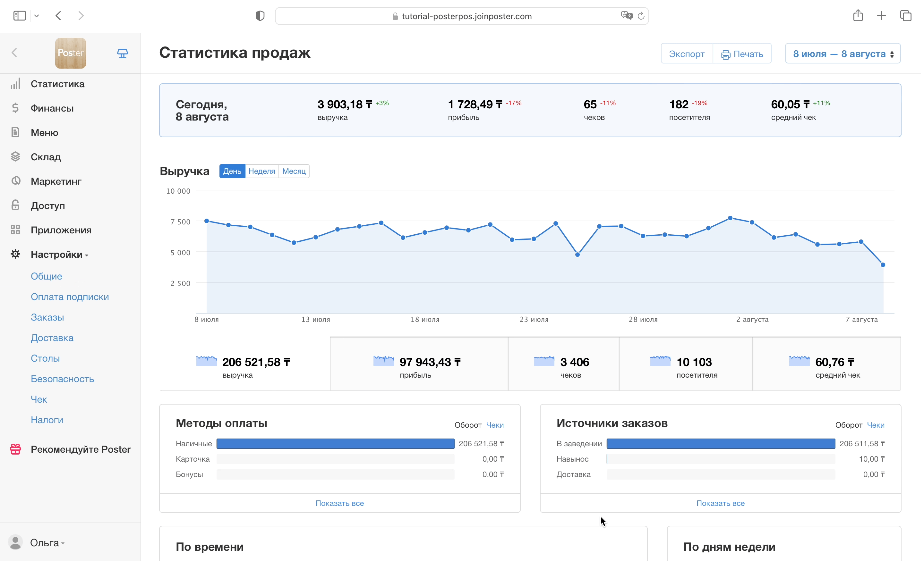The height and width of the screenshot is (561, 924).
Task: Switch the revenue chart to Месяц
Action: [294, 171]
